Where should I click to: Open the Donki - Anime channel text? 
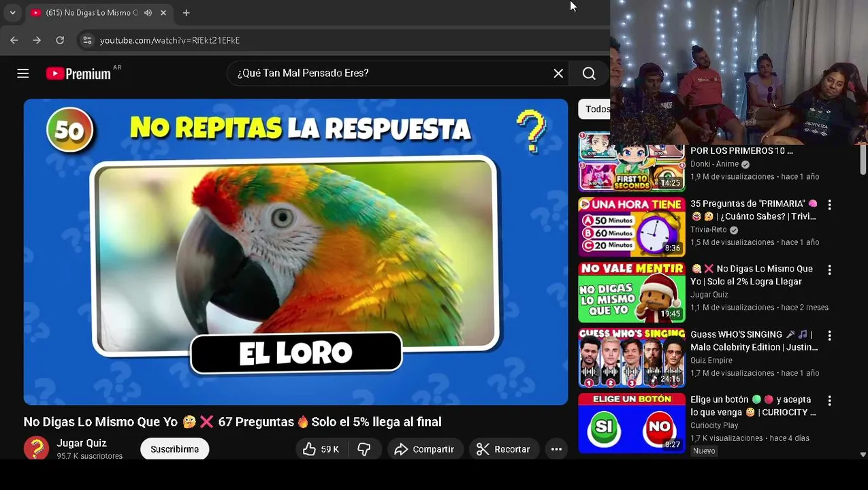click(x=714, y=164)
